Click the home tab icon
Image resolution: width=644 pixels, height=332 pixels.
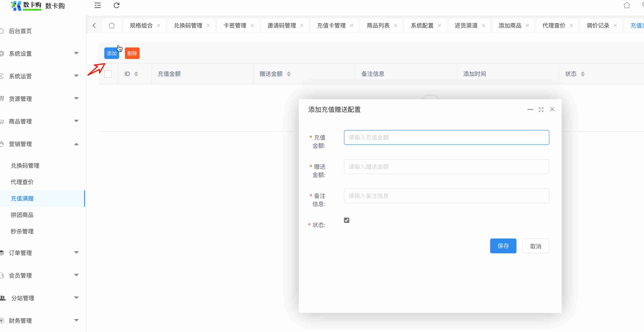(112, 25)
